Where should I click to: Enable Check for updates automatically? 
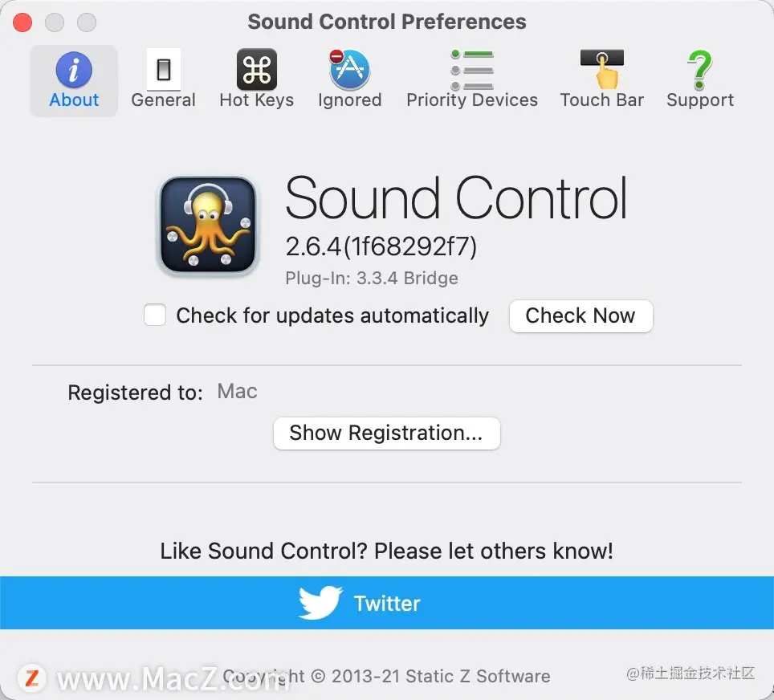155,315
